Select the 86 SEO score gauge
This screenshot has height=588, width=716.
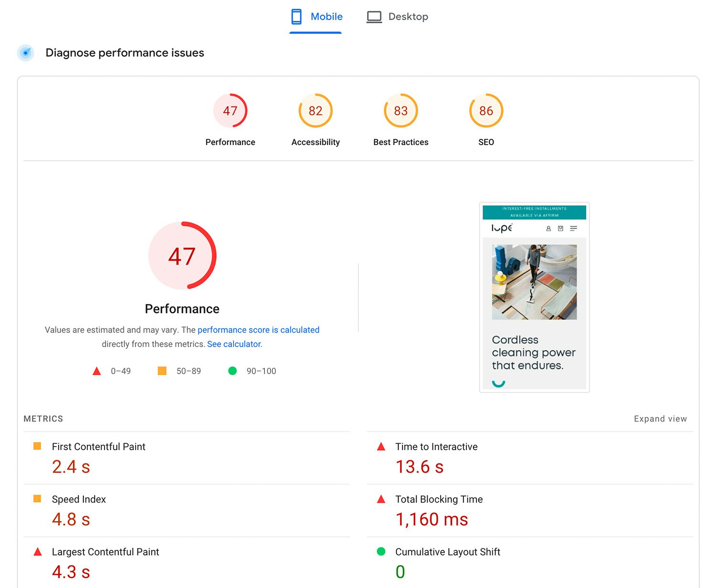coord(486,111)
